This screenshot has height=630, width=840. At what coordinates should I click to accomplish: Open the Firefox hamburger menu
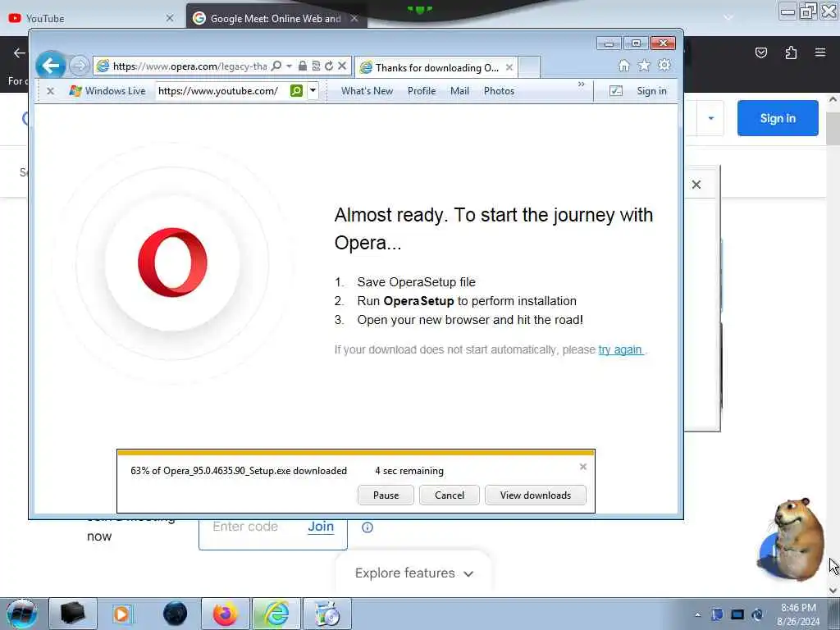(x=820, y=52)
